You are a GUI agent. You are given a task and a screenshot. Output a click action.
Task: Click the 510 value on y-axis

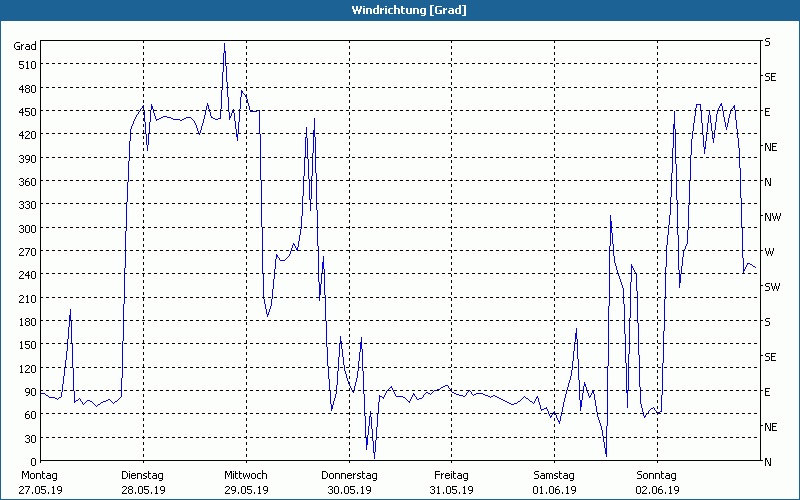pyautogui.click(x=26, y=65)
